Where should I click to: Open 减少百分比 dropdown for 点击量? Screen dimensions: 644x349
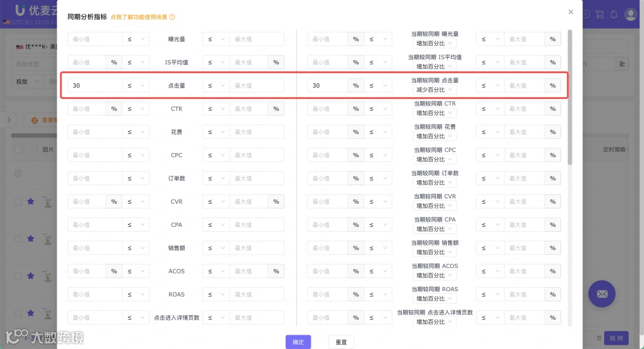(434, 90)
